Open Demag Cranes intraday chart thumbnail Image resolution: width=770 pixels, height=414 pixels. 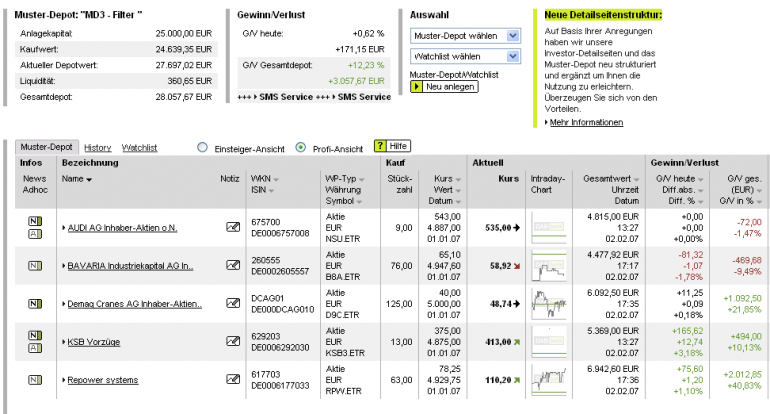click(549, 304)
